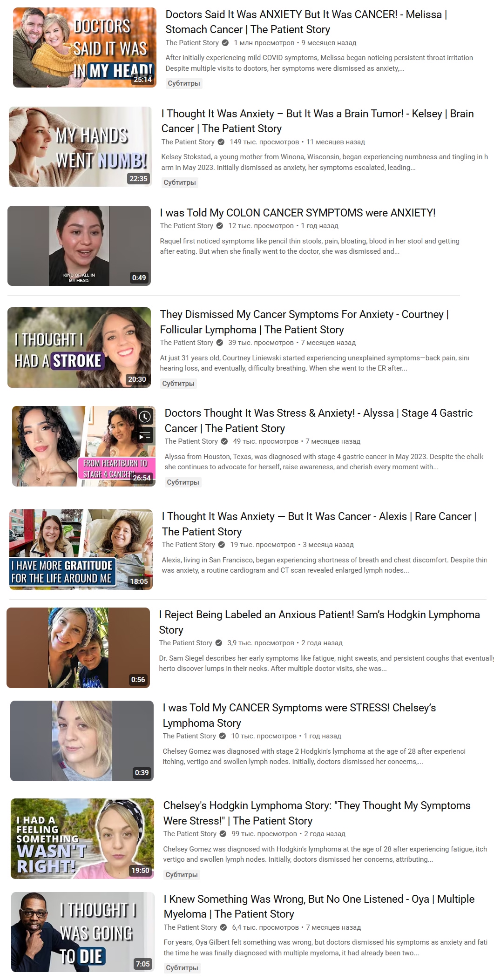
Task: Open 'I HAVE MORE GRATITUDE' thumbnail
Action: pyautogui.click(x=81, y=549)
